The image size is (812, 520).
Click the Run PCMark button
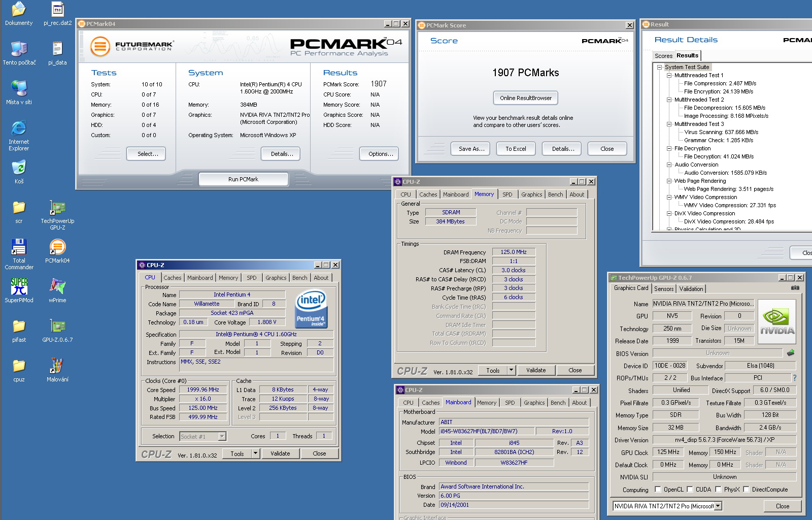click(x=243, y=179)
